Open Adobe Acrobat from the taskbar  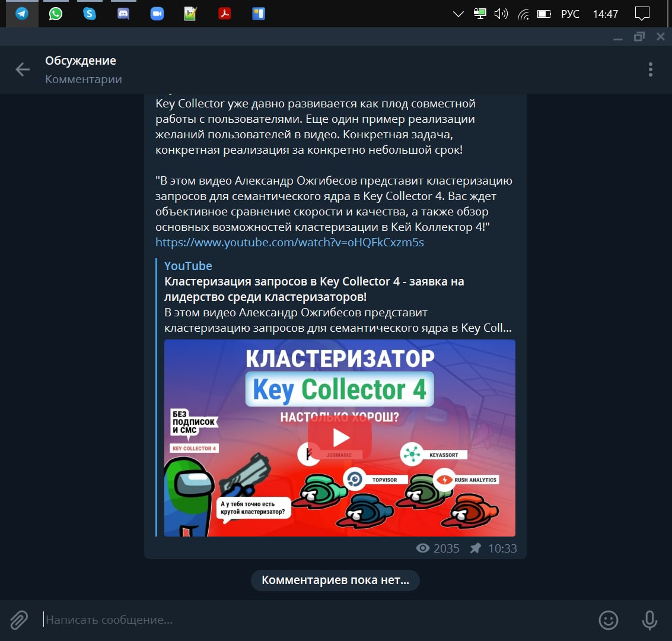click(x=225, y=14)
